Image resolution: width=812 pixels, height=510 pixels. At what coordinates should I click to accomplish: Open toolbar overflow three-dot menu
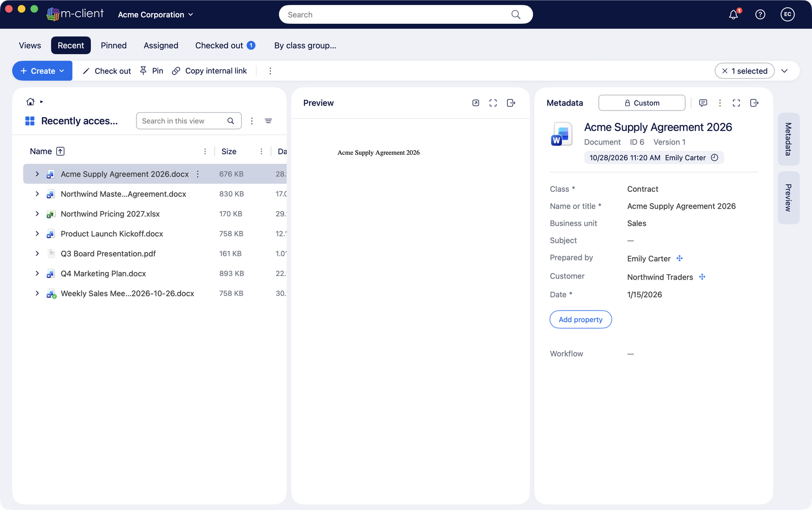click(x=270, y=71)
